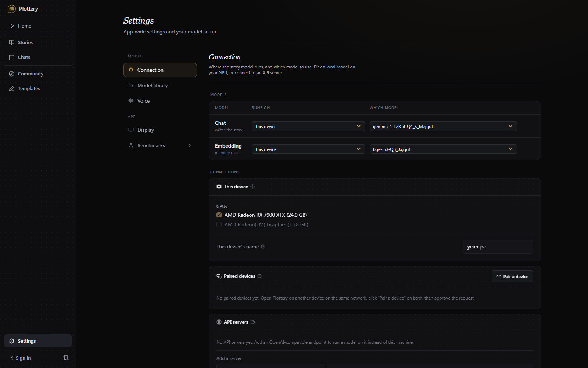Click the Chats speech bubble icon
Viewport: 588px width, 368px height.
[12, 57]
